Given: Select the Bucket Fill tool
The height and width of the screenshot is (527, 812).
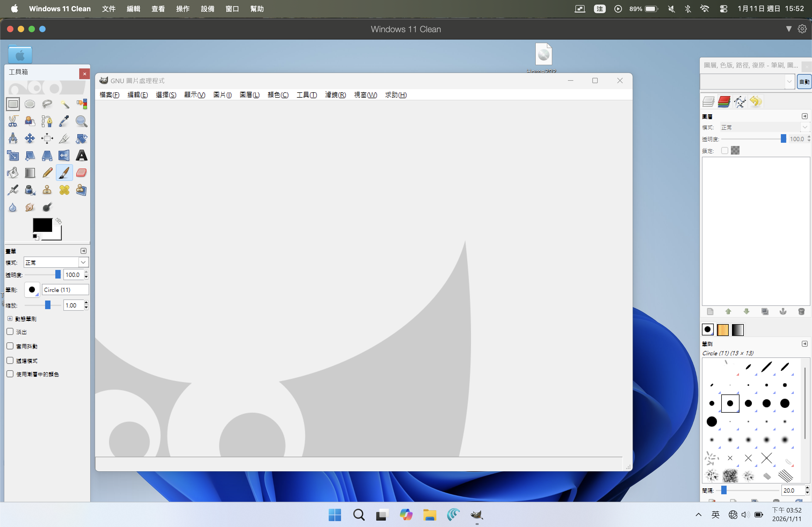Looking at the screenshot, I should (13, 173).
